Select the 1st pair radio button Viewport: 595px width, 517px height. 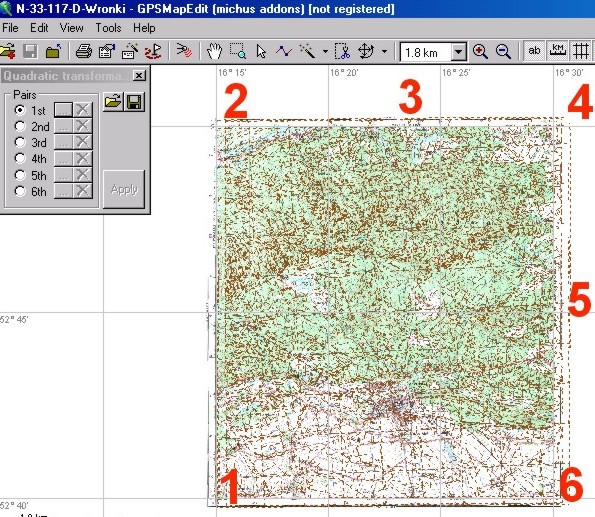coord(20,110)
